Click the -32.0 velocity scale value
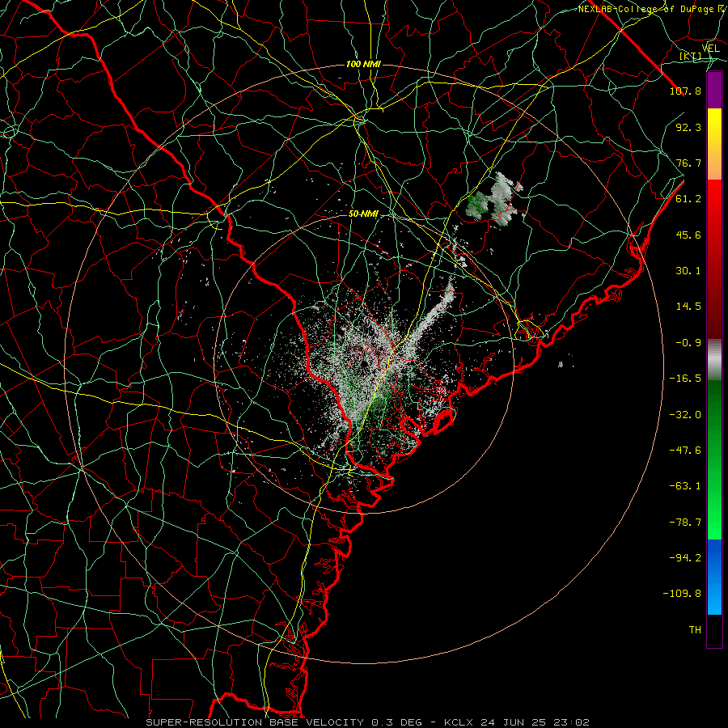 click(685, 415)
